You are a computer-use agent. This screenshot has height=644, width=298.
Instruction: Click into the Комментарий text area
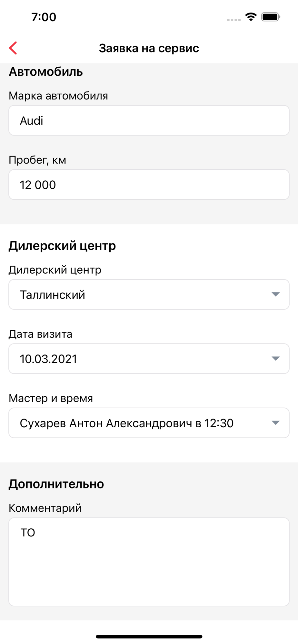point(149,562)
